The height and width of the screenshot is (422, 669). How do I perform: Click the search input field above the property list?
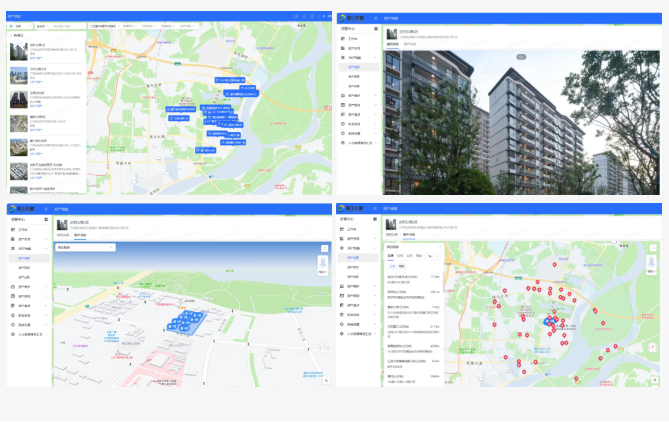pyautogui.click(x=68, y=26)
